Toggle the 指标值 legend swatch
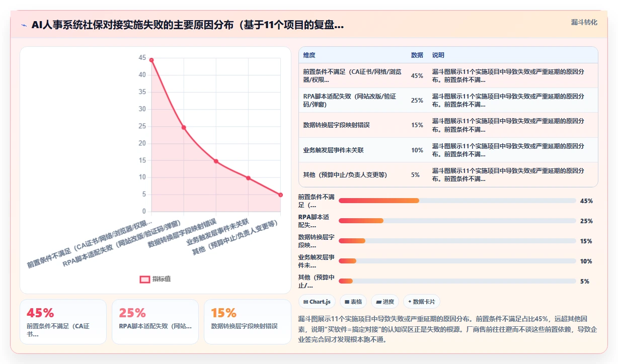 [x=145, y=279]
